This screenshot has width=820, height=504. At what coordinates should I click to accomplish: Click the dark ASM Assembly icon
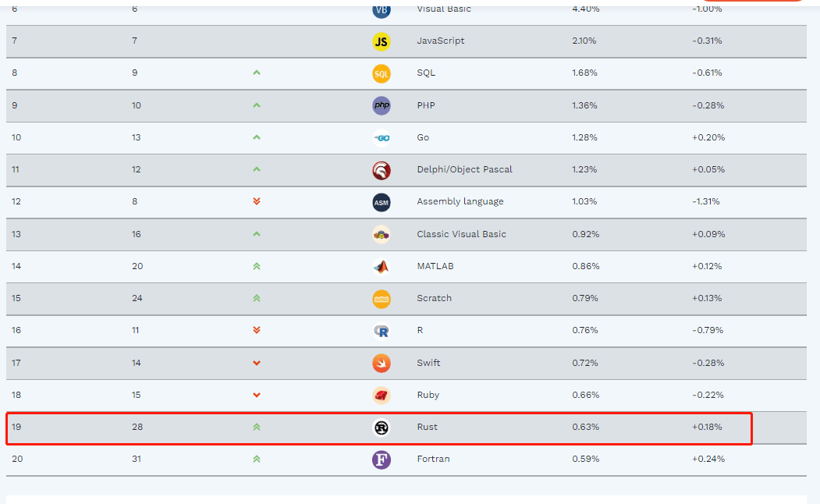coord(382,202)
